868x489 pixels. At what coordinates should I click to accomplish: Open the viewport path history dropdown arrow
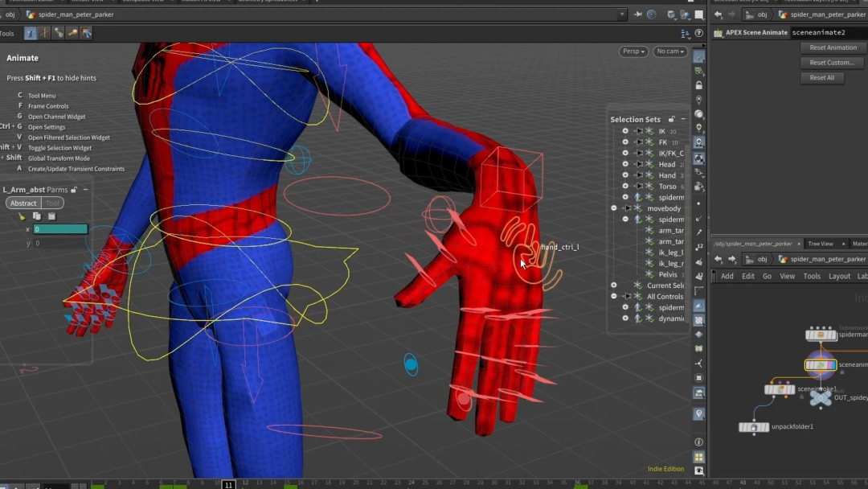coord(622,14)
